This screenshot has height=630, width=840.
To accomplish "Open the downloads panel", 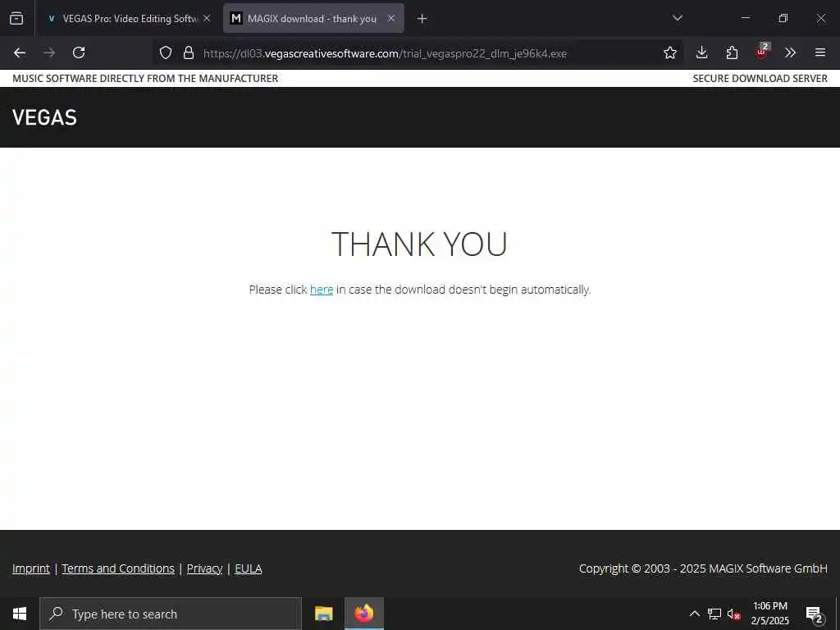I will coord(702,52).
